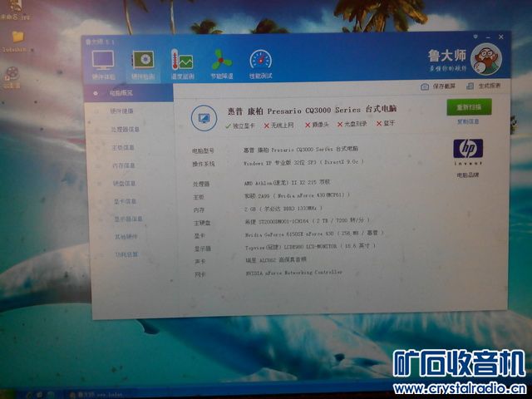Screen dimensions: 532x399
Task: Click the green 重新扫描 button
Action: (469, 107)
